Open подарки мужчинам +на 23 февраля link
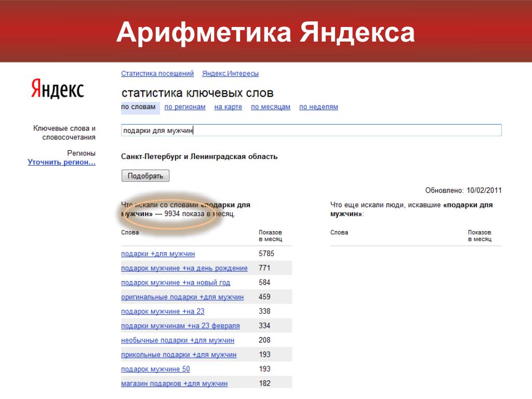Viewport: 532px width, 399px height. pyautogui.click(x=180, y=326)
